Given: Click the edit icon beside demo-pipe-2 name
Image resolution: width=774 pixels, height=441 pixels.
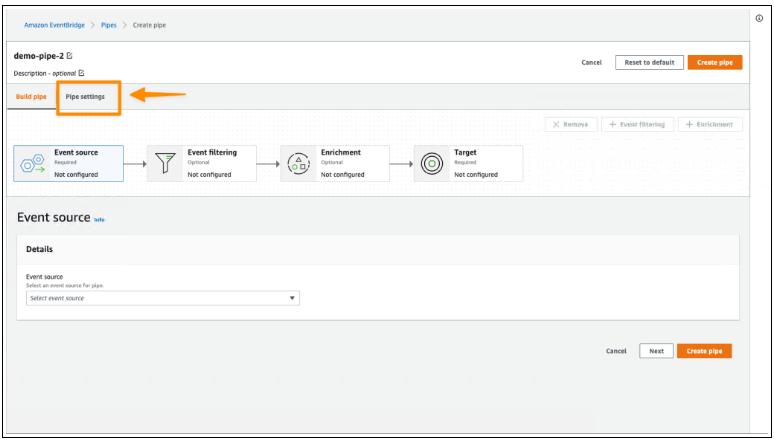Looking at the screenshot, I should [x=69, y=56].
